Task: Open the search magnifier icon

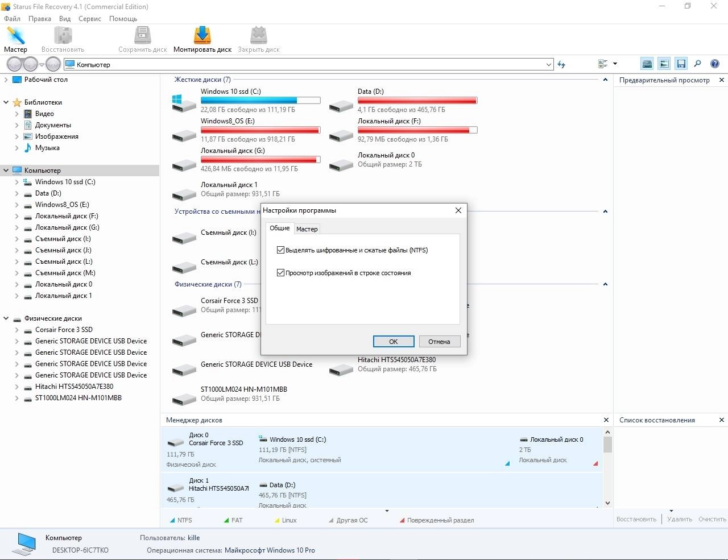Action: (698, 64)
